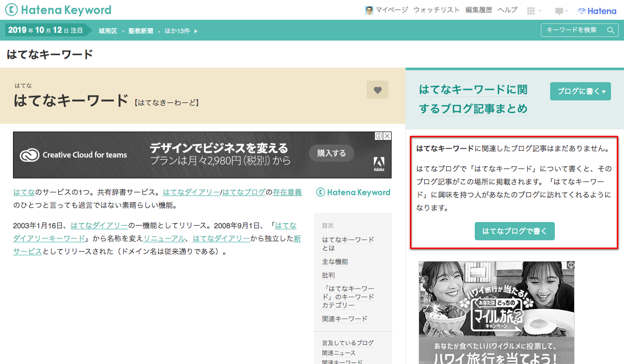Click the Hawaii travel campaign ad image
The width and height of the screenshot is (624, 364).
(x=497, y=313)
